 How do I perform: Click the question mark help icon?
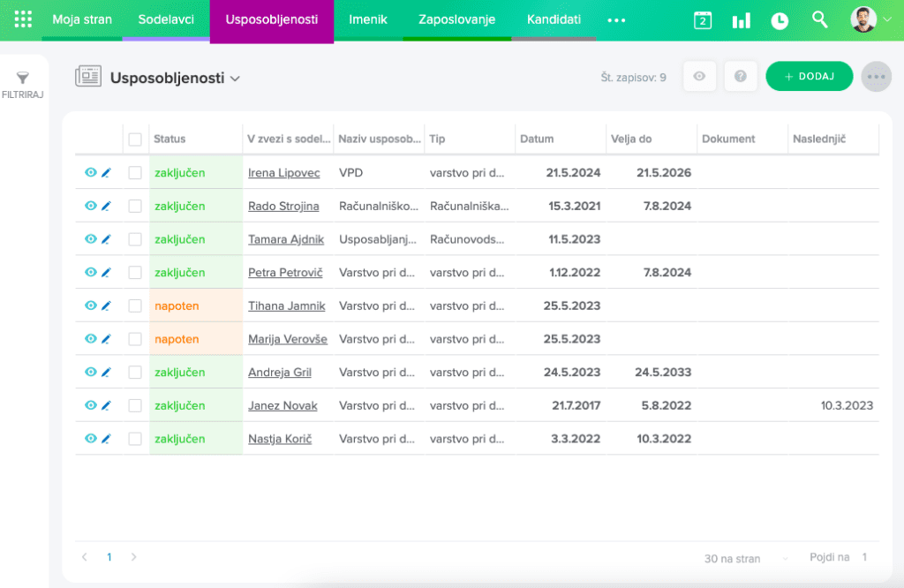(x=740, y=77)
